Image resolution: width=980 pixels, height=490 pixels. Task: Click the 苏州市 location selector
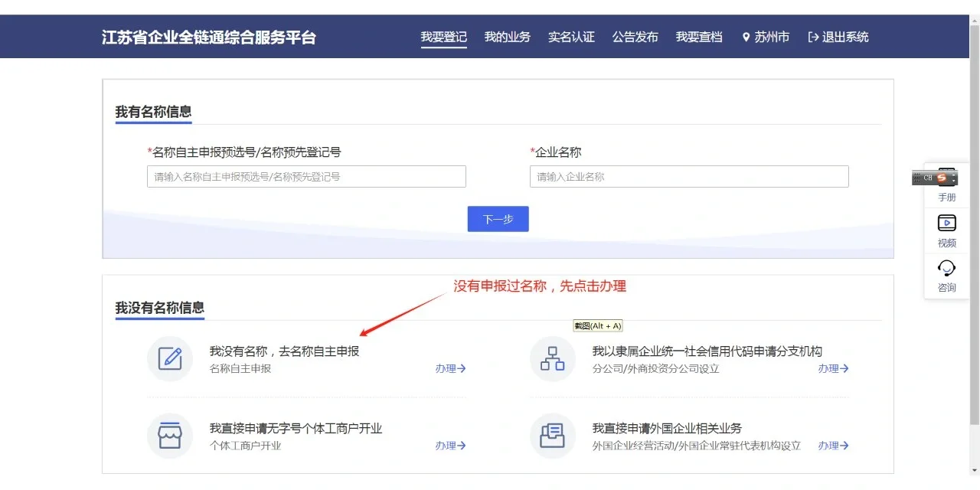(x=765, y=37)
